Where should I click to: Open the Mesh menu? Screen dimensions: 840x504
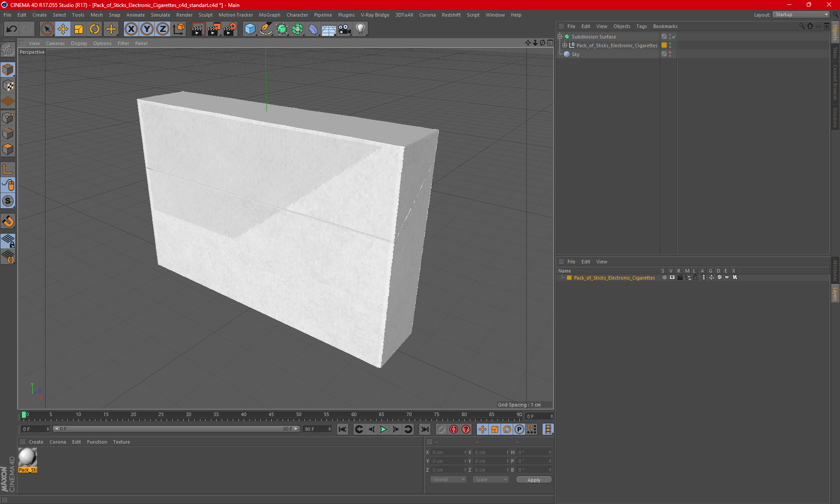pos(96,15)
